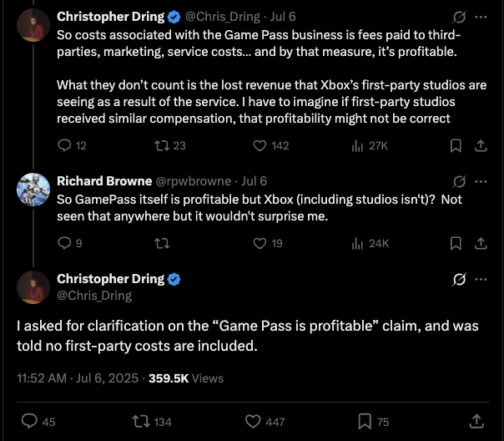504x441 pixels.
Task: Bookmark Richard Browne's reply
Action: pos(456,243)
